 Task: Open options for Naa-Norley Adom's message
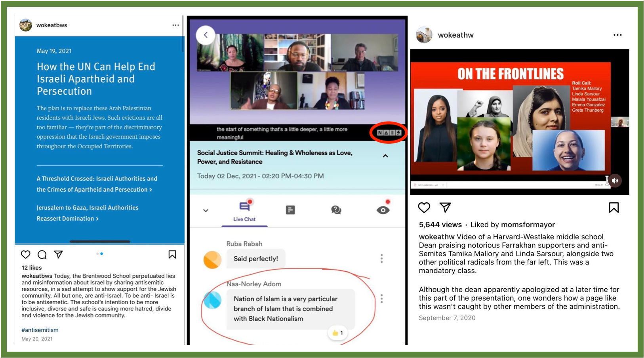pyautogui.click(x=381, y=299)
